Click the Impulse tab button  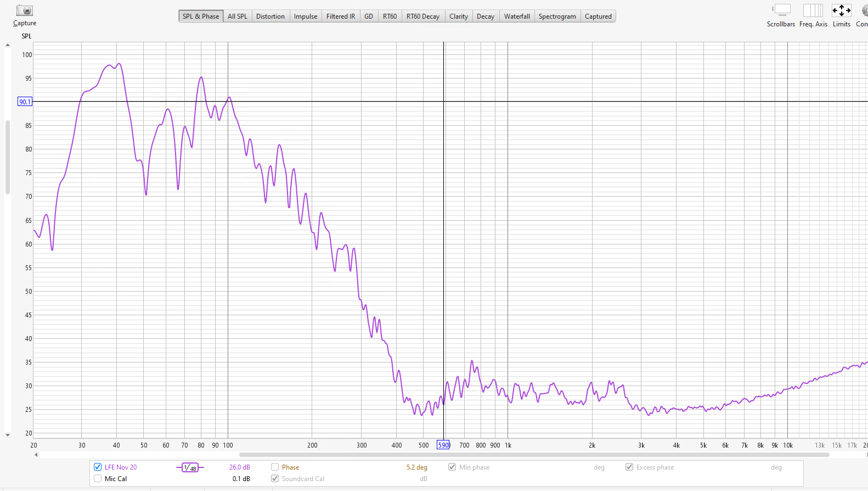305,16
